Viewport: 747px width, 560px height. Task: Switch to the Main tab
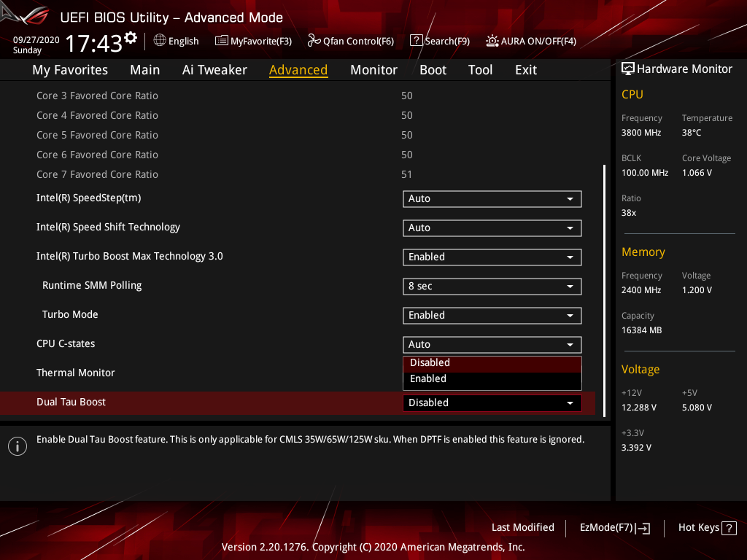pyautogui.click(x=145, y=70)
